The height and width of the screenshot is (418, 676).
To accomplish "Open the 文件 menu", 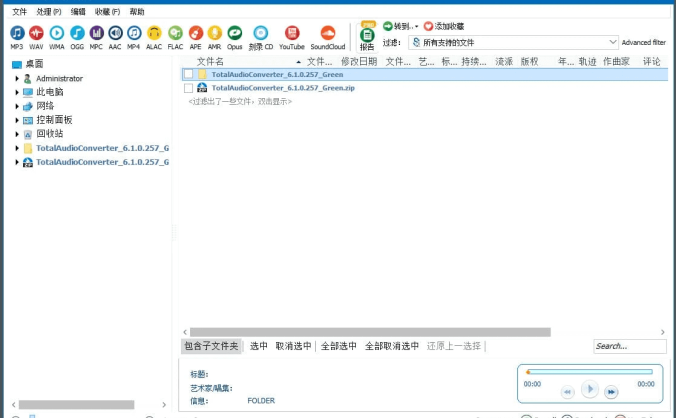I will coord(19,12).
